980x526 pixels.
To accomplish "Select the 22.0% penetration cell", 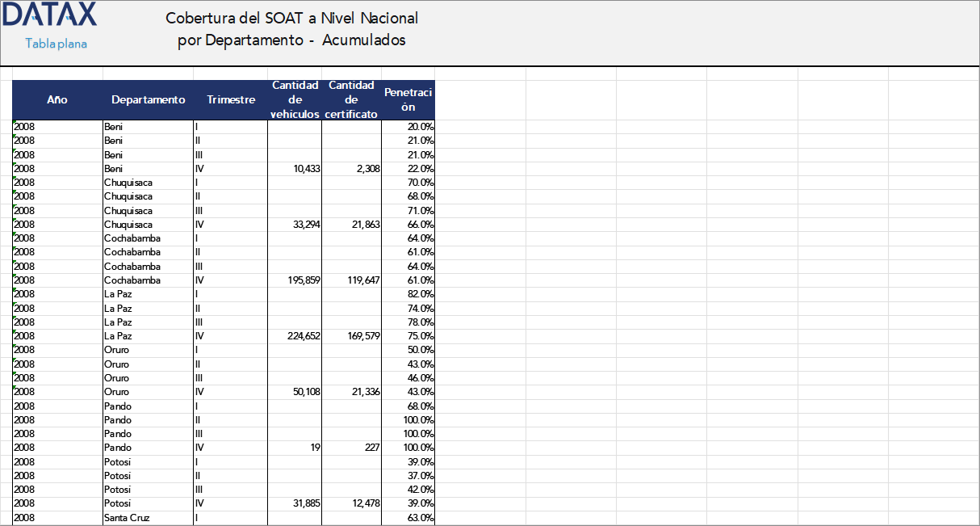I will click(408, 169).
